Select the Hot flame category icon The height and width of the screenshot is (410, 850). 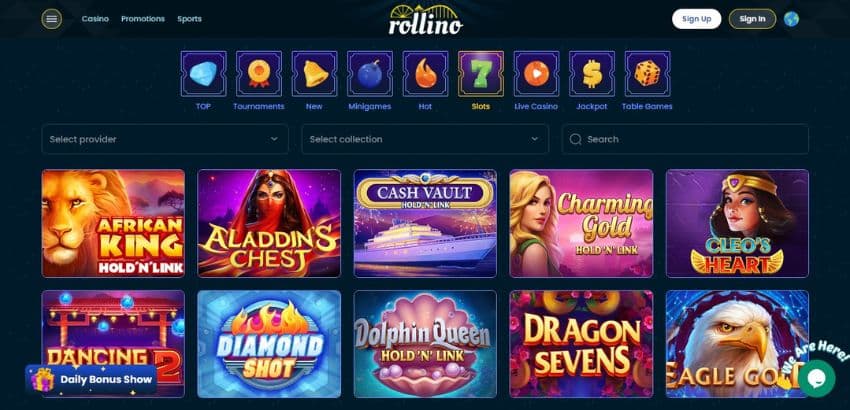tap(426, 74)
